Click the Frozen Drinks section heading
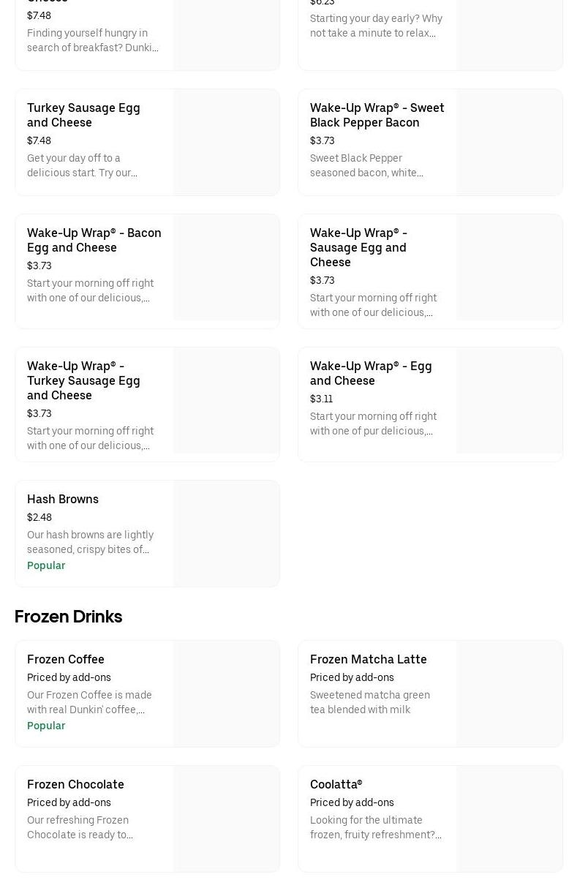This screenshot has height=888, width=588. point(68,617)
